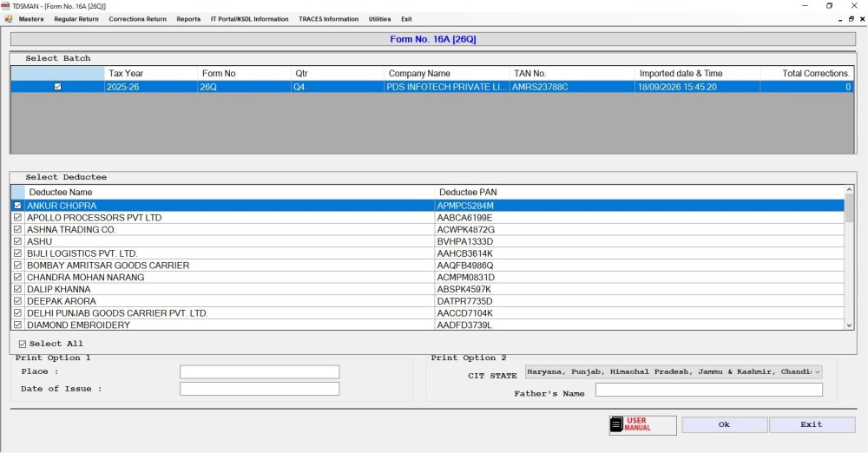
Task: Click deductee list scroll down arrow
Action: pyautogui.click(x=849, y=325)
